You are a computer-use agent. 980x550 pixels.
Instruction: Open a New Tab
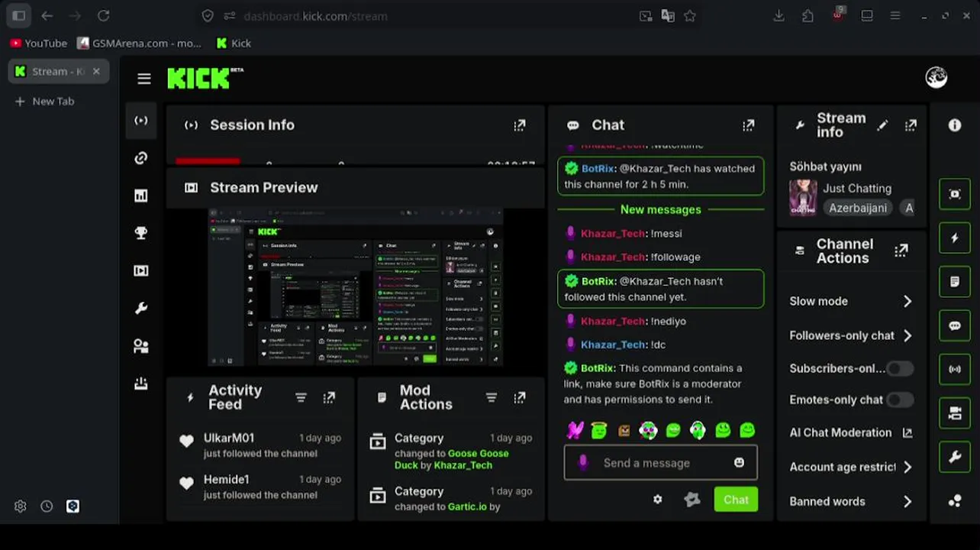pyautogui.click(x=44, y=101)
